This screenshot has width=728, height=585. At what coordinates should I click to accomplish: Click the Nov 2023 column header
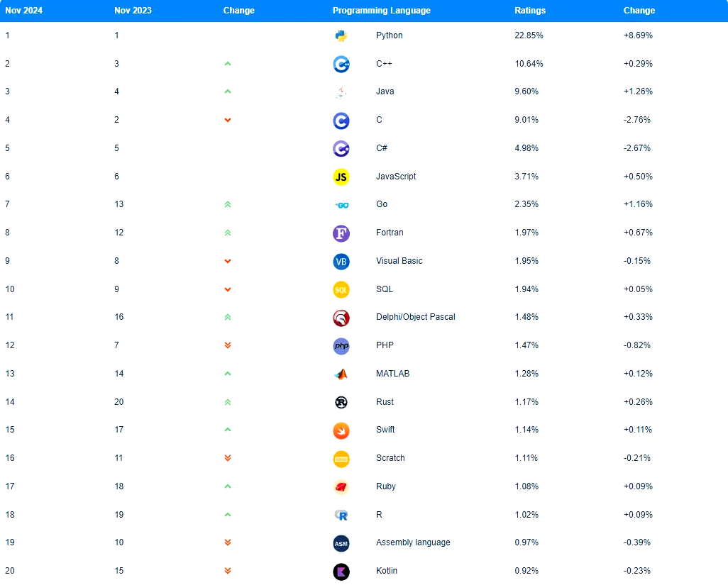(133, 11)
